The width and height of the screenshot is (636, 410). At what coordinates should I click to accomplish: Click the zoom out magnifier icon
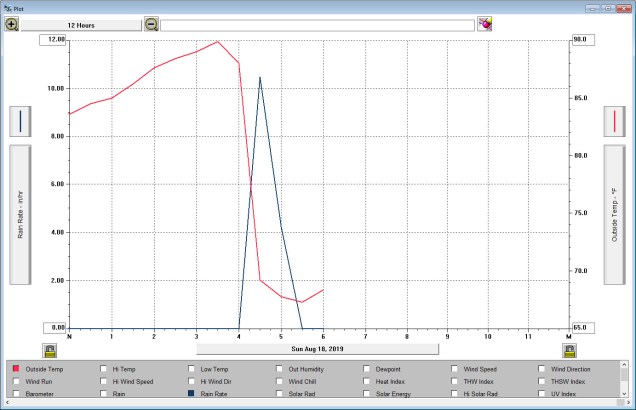(151, 23)
